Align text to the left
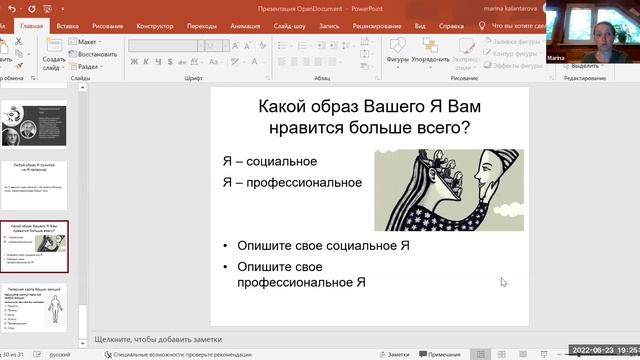The image size is (640, 360). click(282, 62)
